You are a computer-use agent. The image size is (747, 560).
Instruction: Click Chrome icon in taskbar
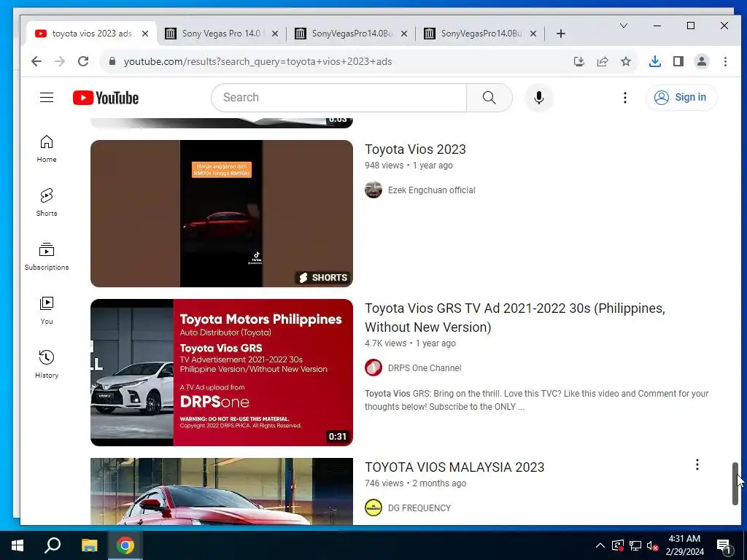click(125, 545)
